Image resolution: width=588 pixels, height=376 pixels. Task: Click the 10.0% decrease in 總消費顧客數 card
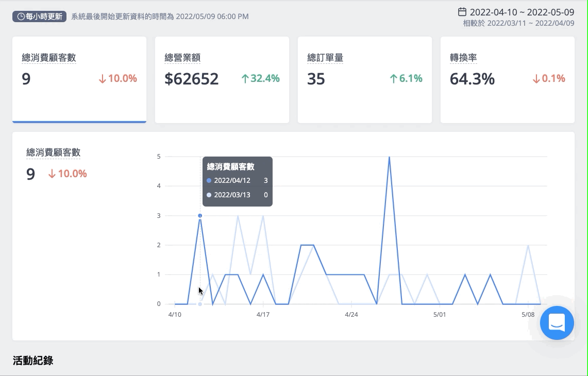tap(117, 78)
